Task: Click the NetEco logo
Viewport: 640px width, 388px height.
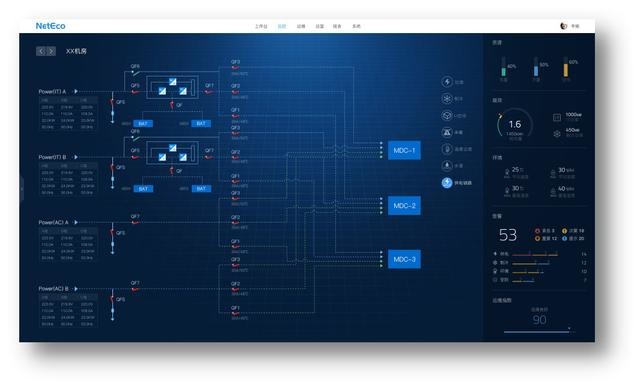Action: point(50,26)
